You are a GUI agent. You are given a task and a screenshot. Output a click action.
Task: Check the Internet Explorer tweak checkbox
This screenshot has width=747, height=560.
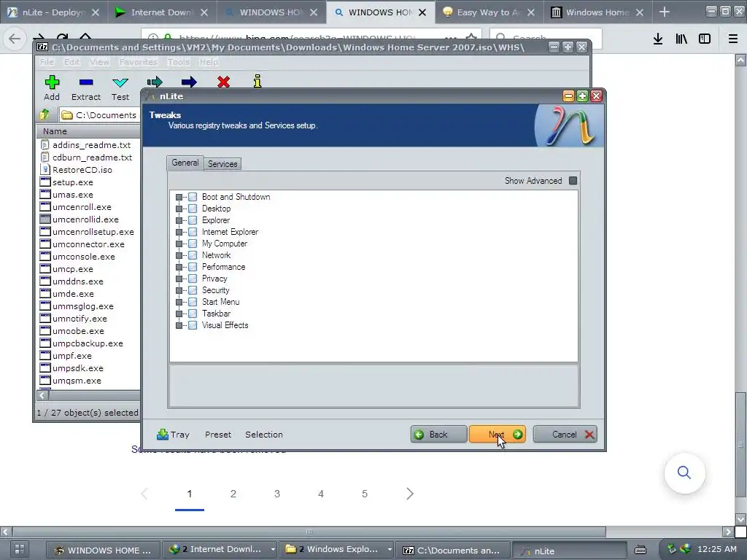pyautogui.click(x=193, y=231)
